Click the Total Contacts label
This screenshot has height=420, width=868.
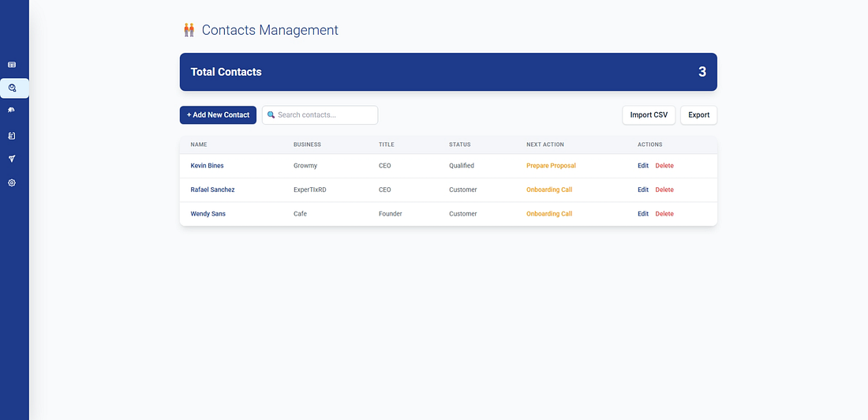226,72
